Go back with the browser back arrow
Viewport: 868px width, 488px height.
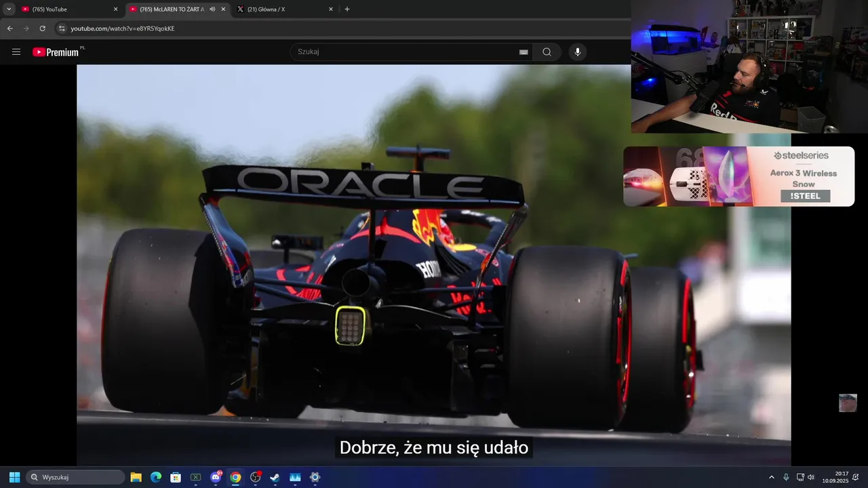tap(9, 28)
